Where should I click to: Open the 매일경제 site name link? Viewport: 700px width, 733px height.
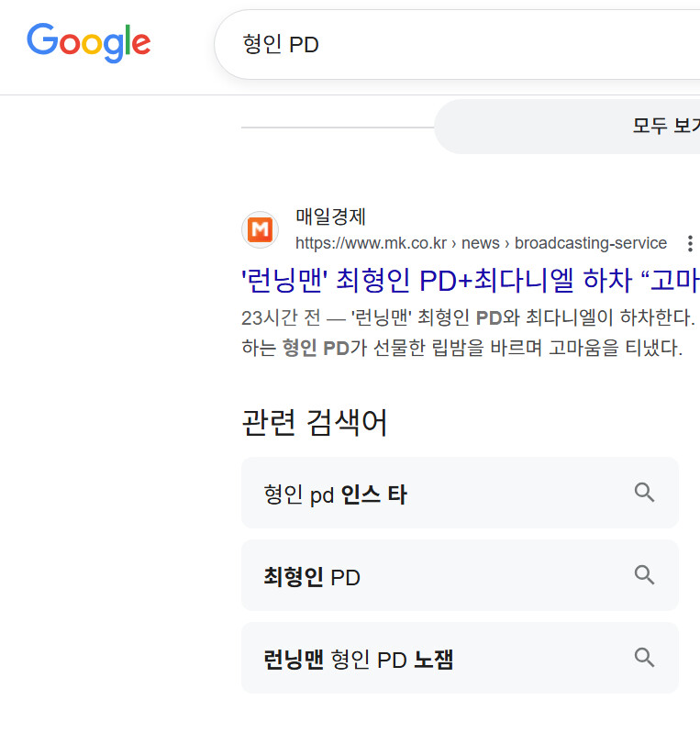point(331,217)
